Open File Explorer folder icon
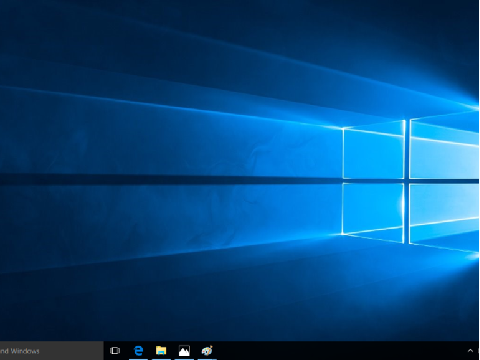 [161, 350]
